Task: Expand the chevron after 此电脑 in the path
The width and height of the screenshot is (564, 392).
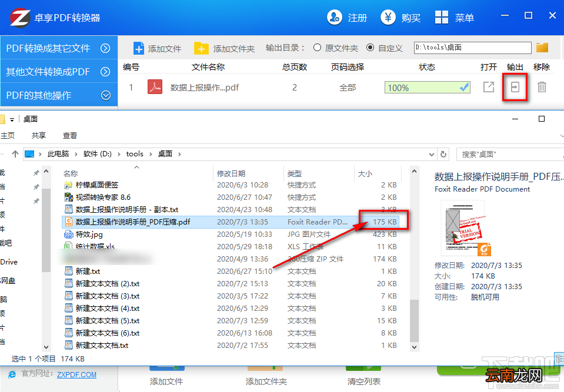Action: (x=76, y=154)
